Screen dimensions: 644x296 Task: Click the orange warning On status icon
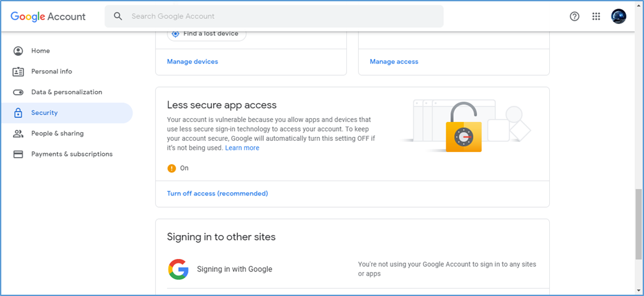click(x=172, y=168)
